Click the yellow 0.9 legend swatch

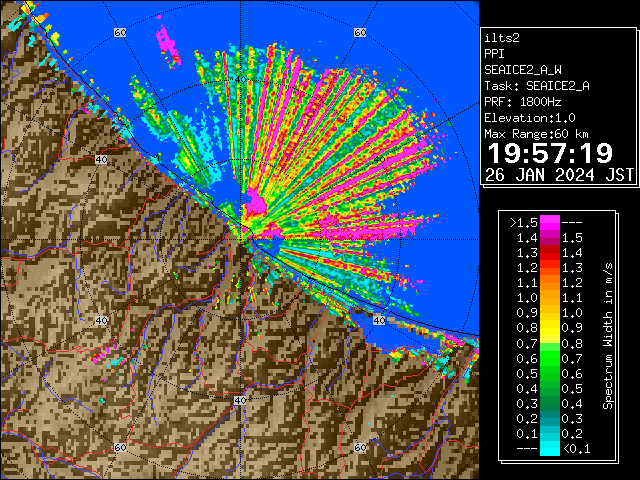coord(550,320)
